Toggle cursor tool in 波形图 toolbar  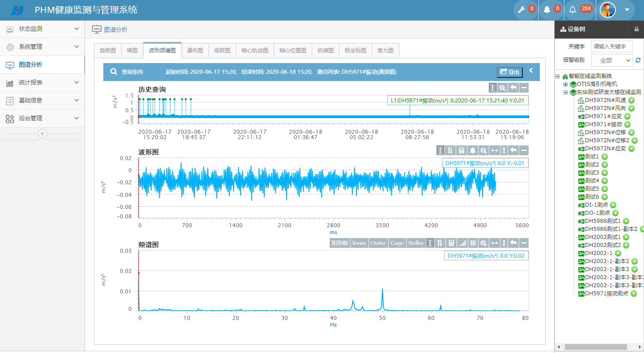[x=440, y=150]
